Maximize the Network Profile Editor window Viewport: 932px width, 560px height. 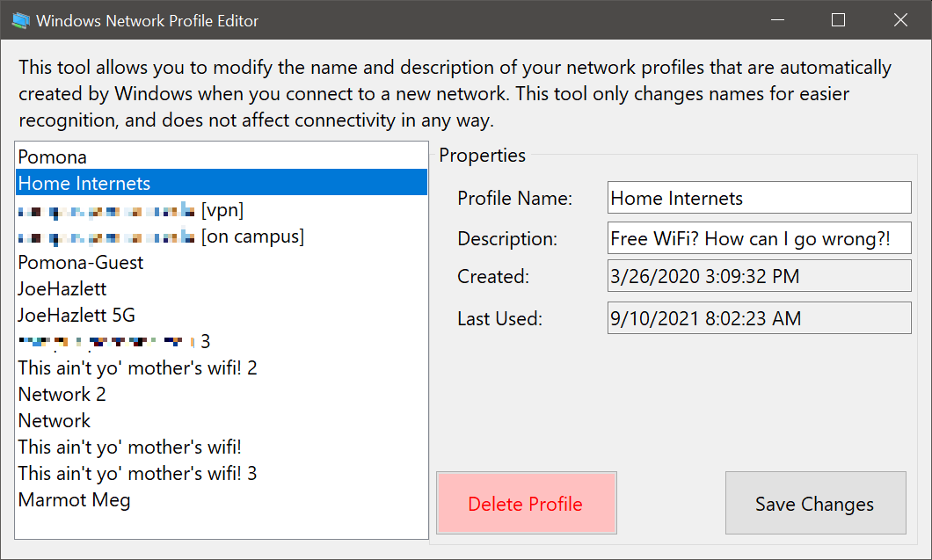click(838, 20)
